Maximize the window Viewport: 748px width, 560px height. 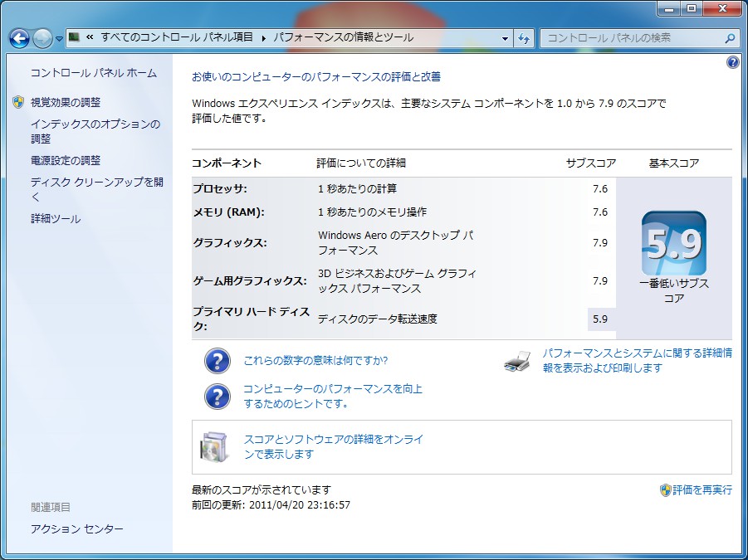click(x=692, y=8)
